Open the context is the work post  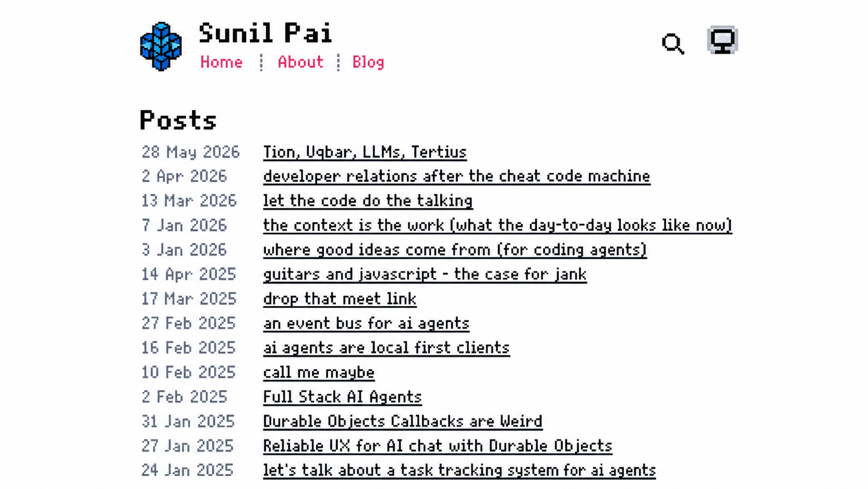click(497, 226)
